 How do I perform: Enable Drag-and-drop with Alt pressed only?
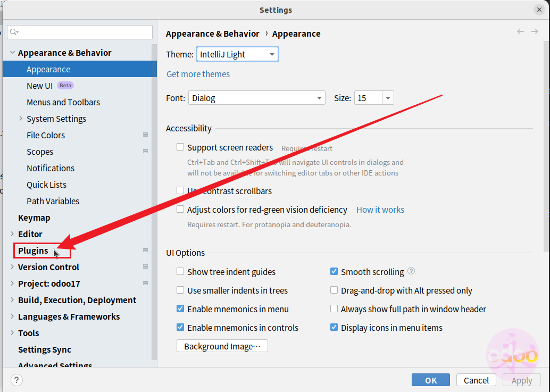(334, 290)
